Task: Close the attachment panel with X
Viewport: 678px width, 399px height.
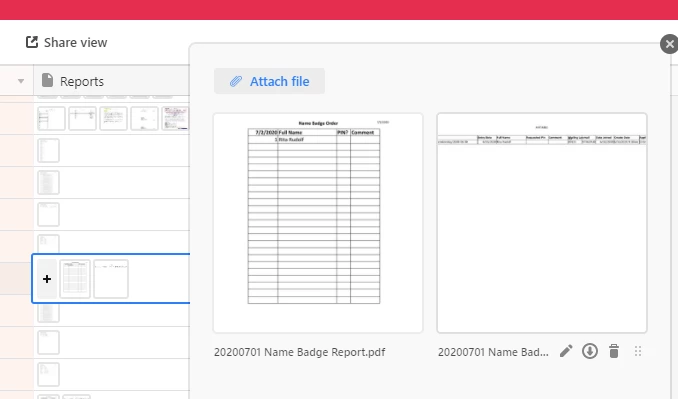Action: tap(669, 44)
